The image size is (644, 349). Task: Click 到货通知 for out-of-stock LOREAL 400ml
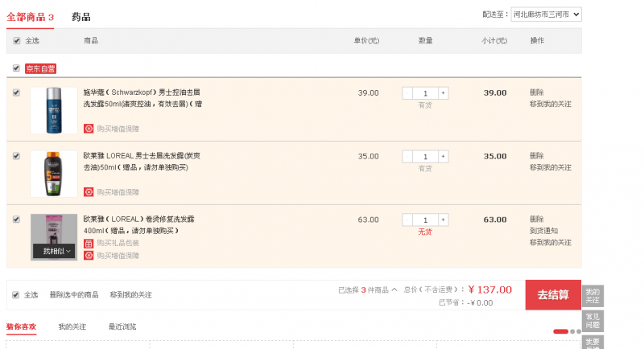(543, 231)
